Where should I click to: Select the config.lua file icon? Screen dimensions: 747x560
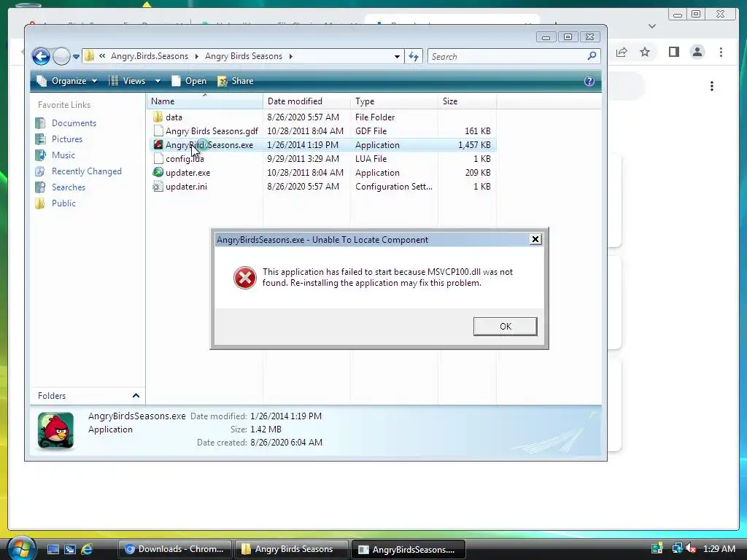158,158
